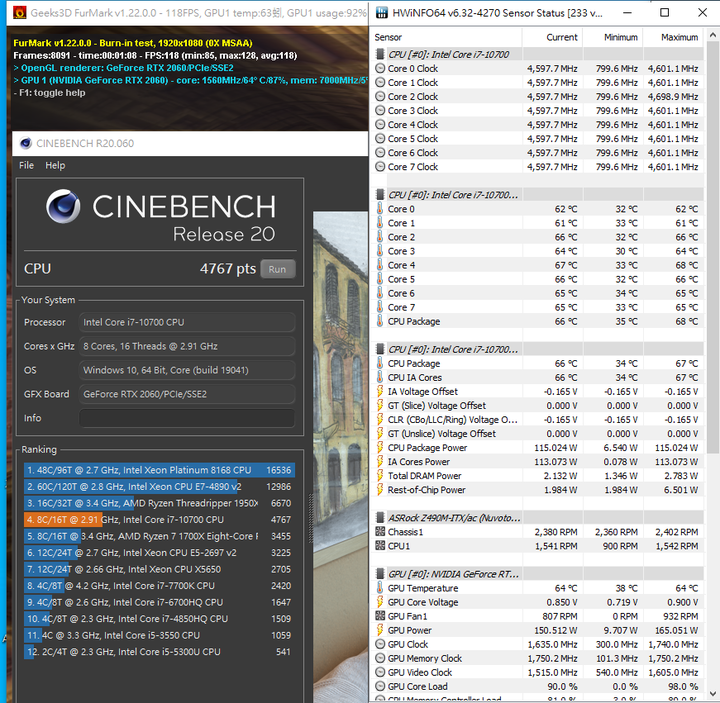Click lightning icon beside Rest-of-Chip Power
The image size is (720, 703).
tap(380, 489)
